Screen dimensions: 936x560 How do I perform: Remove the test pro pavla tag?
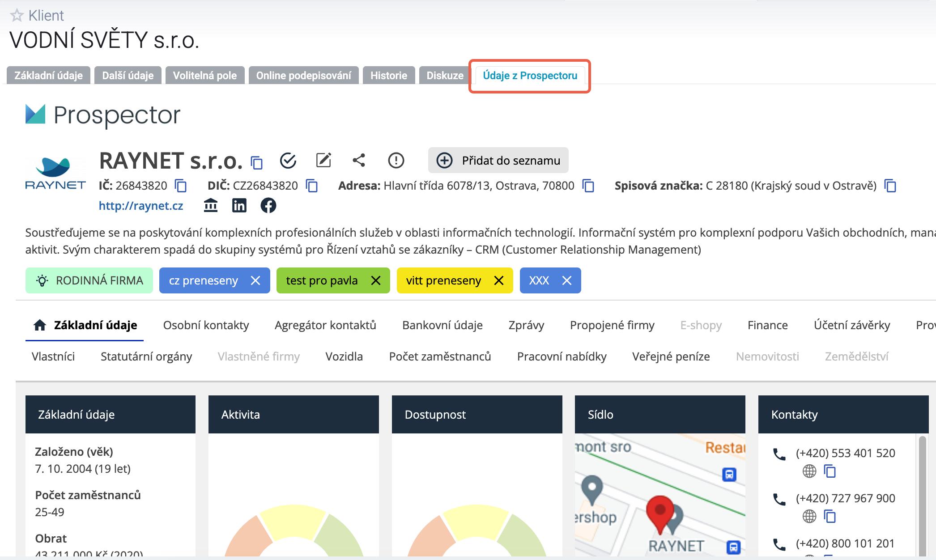coord(376,280)
